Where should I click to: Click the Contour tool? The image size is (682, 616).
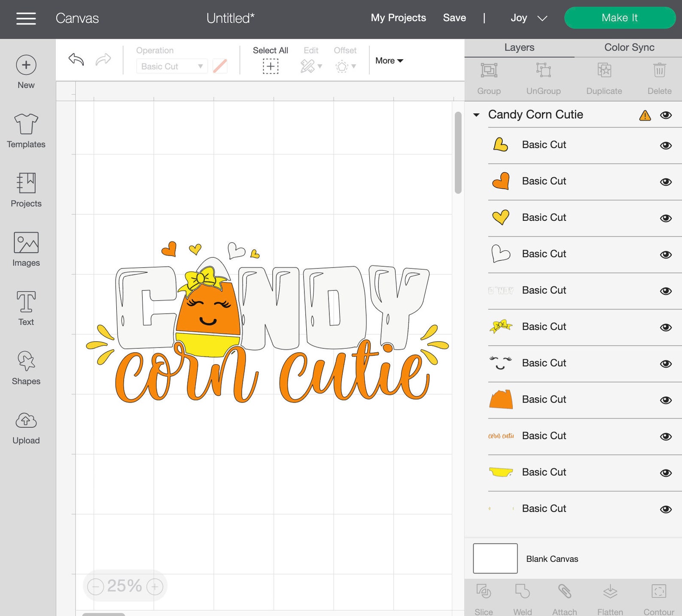coord(658,599)
